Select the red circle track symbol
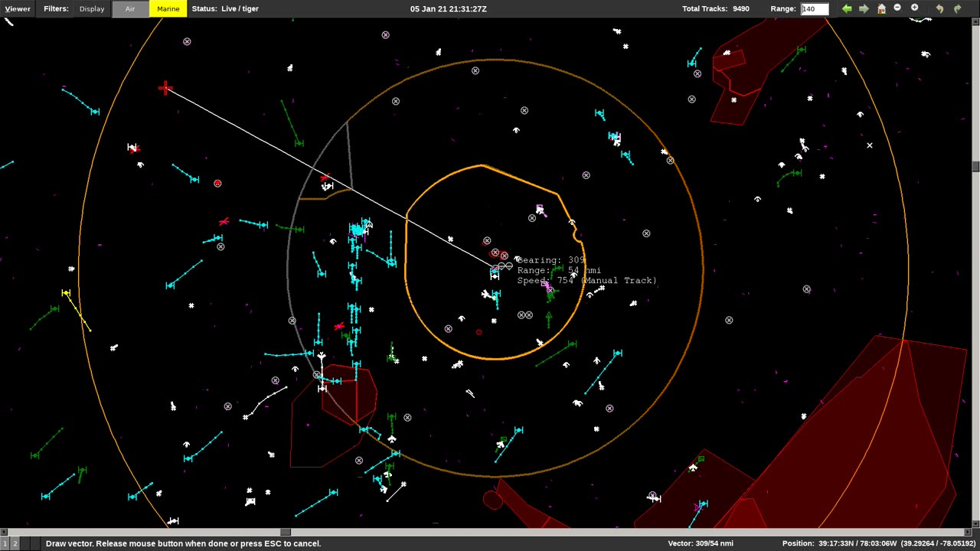Image resolution: width=980 pixels, height=551 pixels. [x=217, y=184]
